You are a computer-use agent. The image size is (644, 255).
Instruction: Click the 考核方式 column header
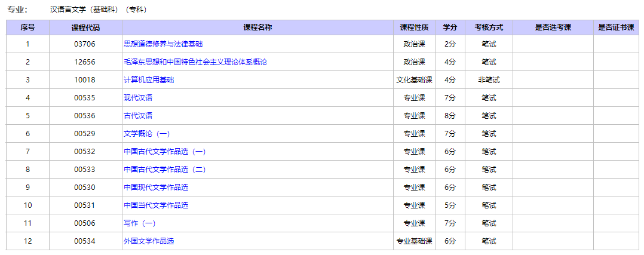click(x=489, y=27)
